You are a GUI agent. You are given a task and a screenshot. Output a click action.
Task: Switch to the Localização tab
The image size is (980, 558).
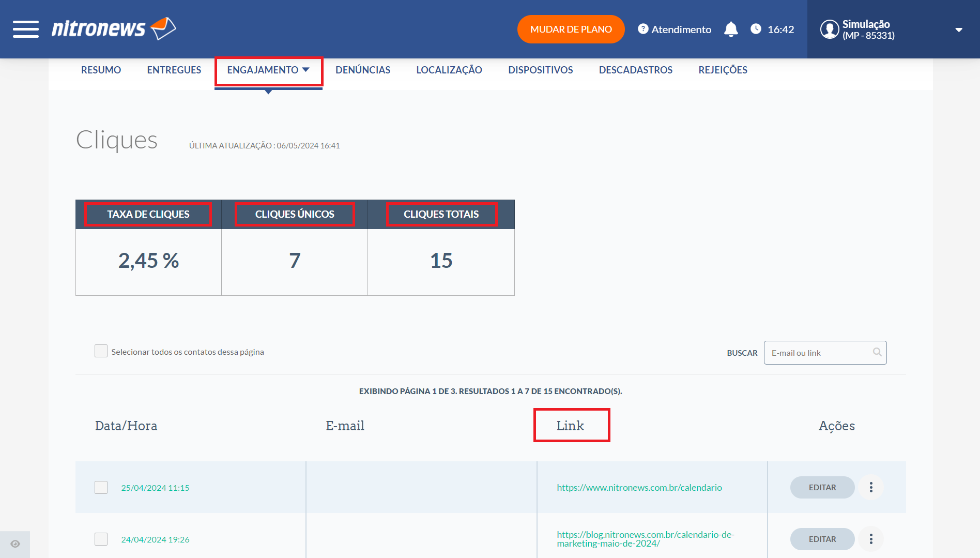(x=449, y=70)
